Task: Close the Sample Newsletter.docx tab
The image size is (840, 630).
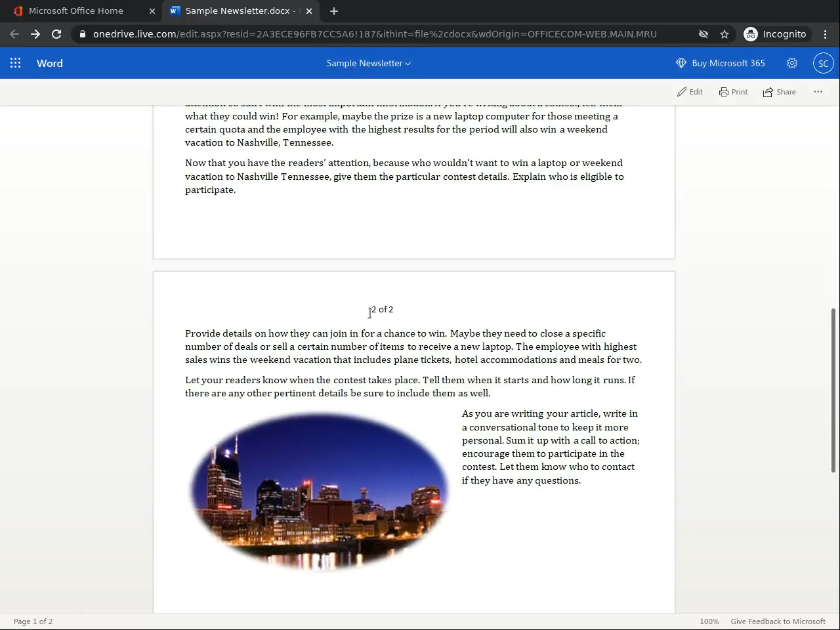Action: click(x=309, y=10)
